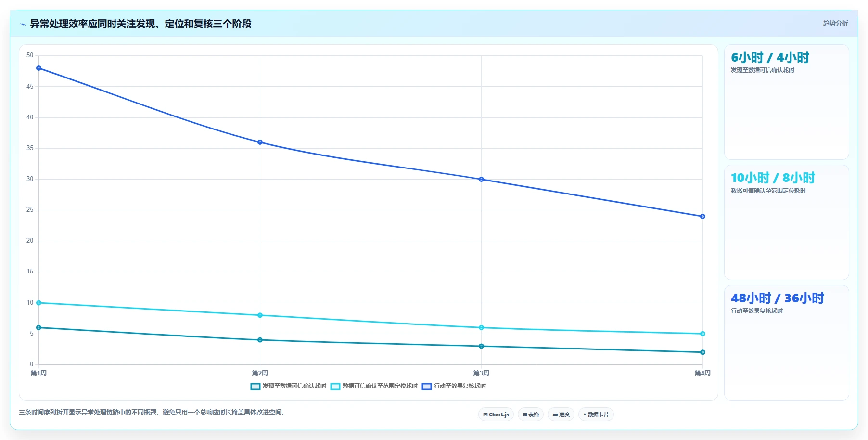Open the 6小时 / 4小时 metric card
Viewport: 868px width, 440px height.
tap(786, 102)
